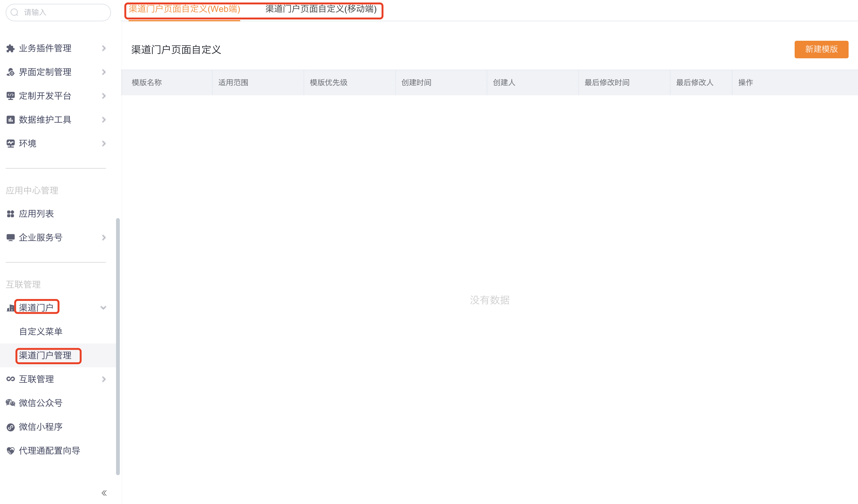Click the sidebar vertical scrollbar
This screenshot has height=504, width=858.
click(118, 346)
